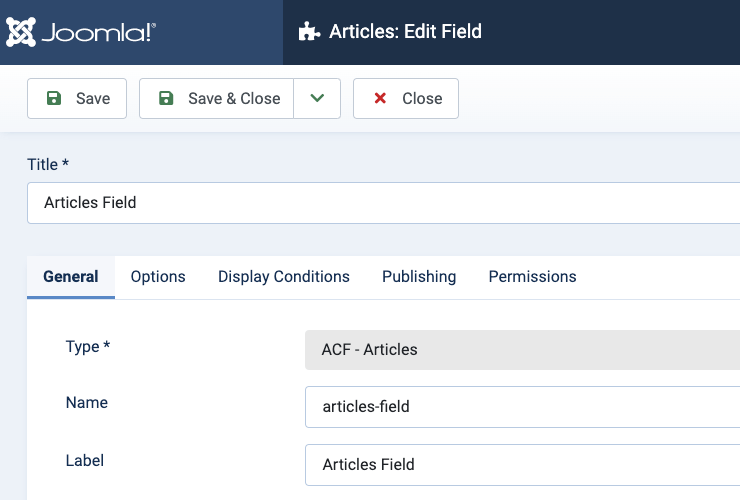This screenshot has height=500, width=740.
Task: Click the red X icon on Close
Action: pos(380,98)
